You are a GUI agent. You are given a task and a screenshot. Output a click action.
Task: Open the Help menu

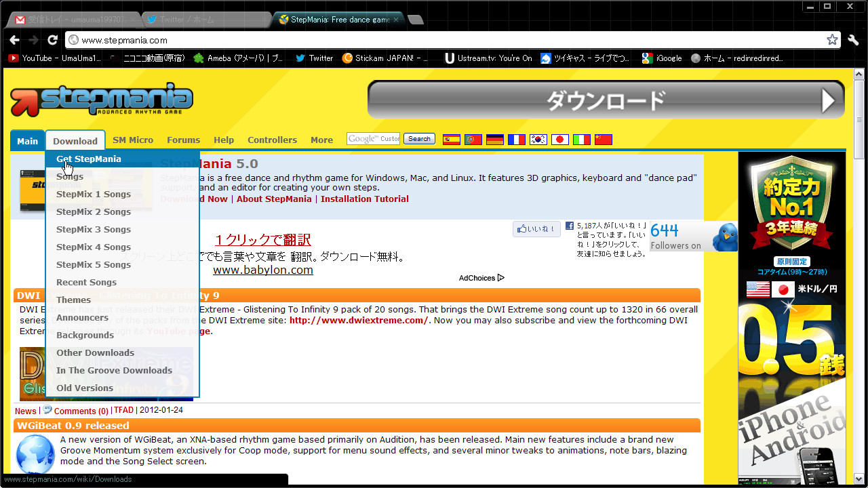tap(224, 140)
